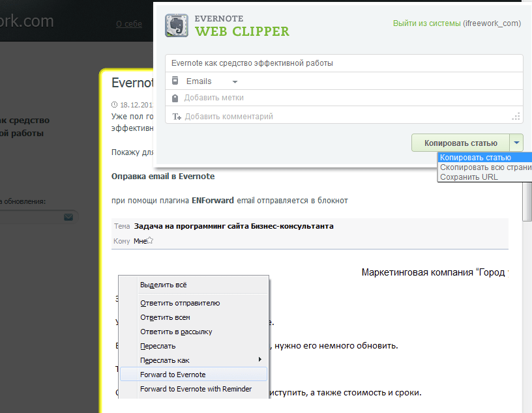Select Ответить отправителю in context menu
The image size is (532, 413).
point(194,303)
